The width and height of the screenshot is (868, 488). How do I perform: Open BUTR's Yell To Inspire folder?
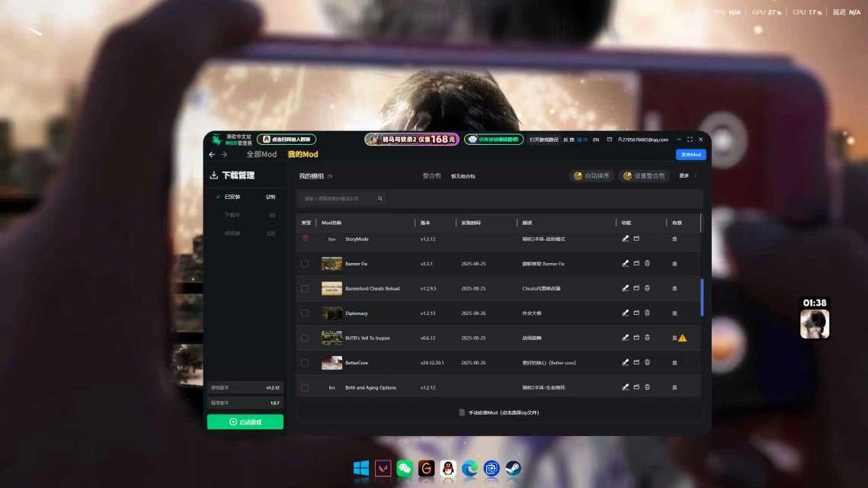pos(636,337)
